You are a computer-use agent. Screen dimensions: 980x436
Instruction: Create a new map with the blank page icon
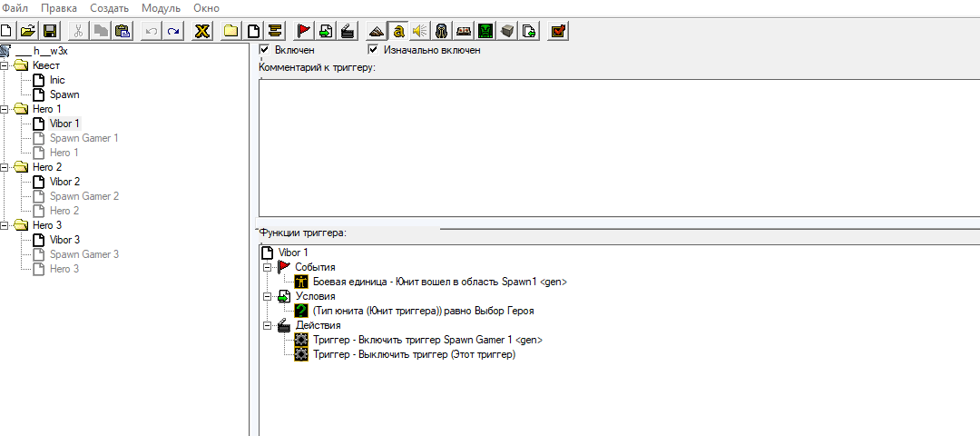pos(6,30)
